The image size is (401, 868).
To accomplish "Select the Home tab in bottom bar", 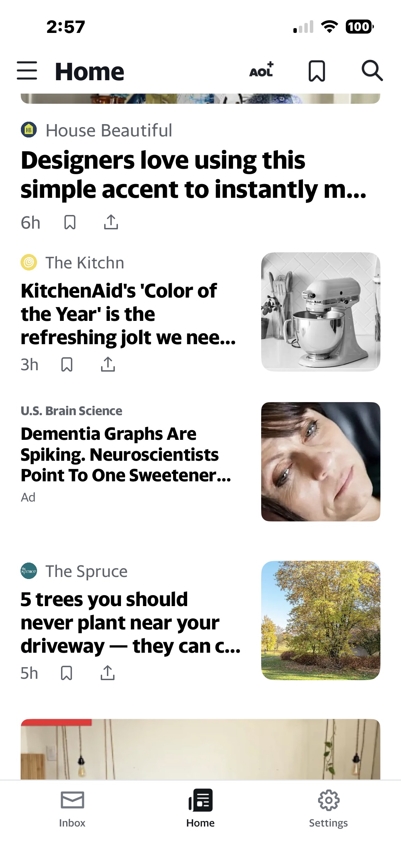I will (200, 808).
